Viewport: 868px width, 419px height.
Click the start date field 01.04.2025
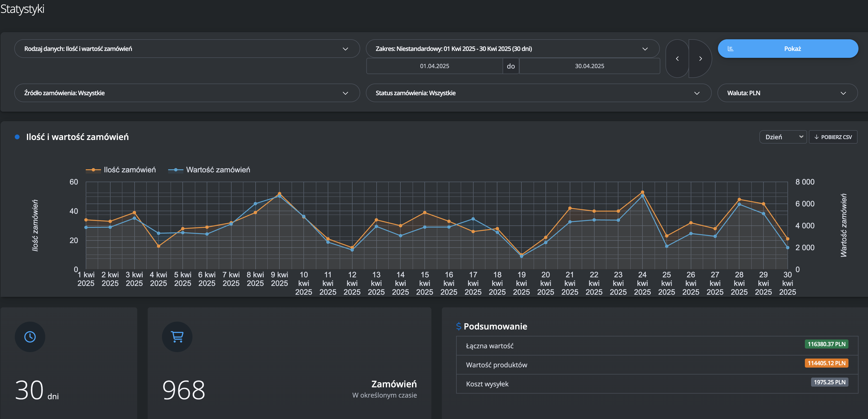pyautogui.click(x=434, y=66)
